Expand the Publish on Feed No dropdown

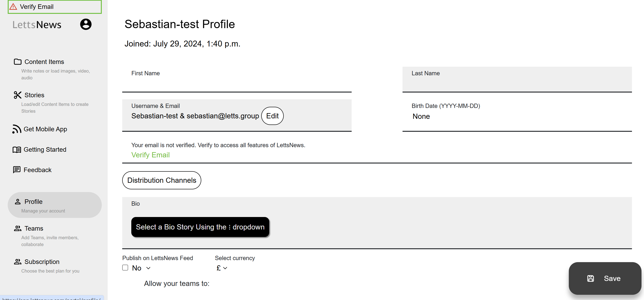click(142, 268)
